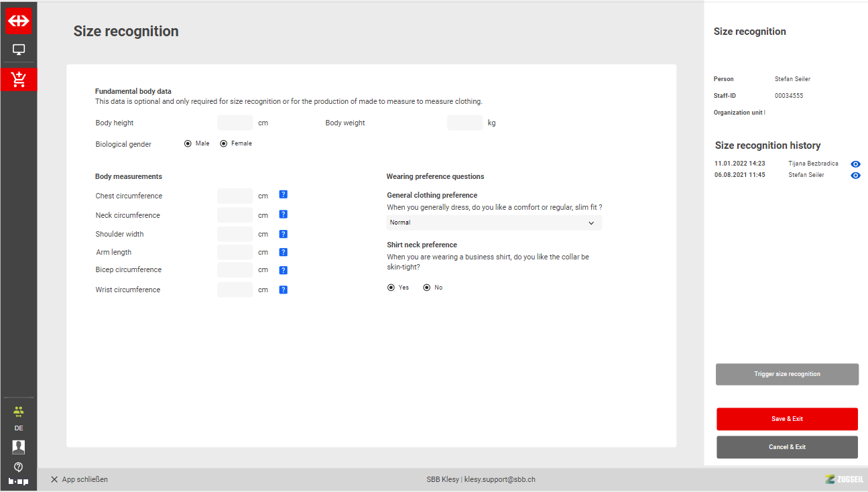Click help icon next to Wrist circumference
The width and height of the screenshot is (868, 492).
click(283, 290)
